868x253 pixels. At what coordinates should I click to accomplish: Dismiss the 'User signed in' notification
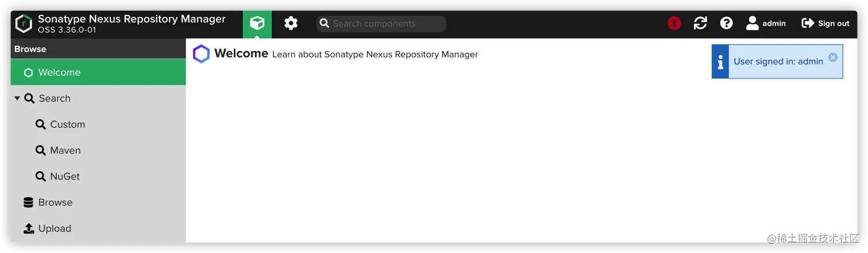(833, 57)
